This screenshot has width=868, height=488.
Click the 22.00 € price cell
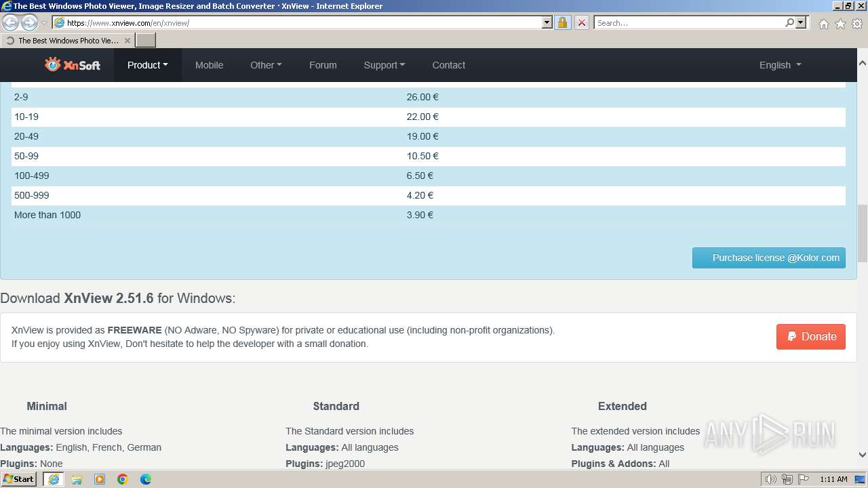coord(422,117)
